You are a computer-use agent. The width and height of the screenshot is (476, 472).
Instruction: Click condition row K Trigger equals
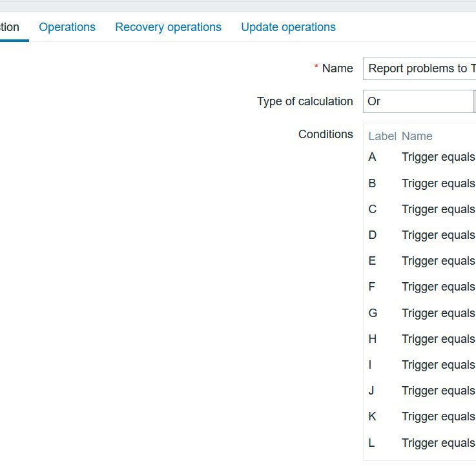(422, 416)
